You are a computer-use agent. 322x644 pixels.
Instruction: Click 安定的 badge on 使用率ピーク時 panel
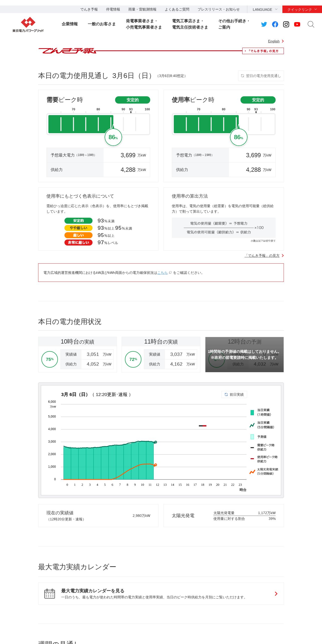click(x=258, y=100)
